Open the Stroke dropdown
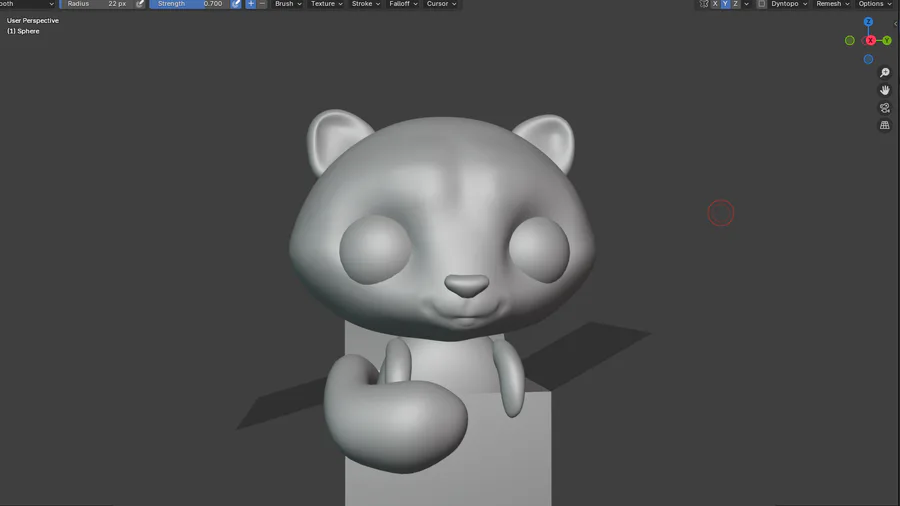Viewport: 900px width, 506px height. (366, 4)
